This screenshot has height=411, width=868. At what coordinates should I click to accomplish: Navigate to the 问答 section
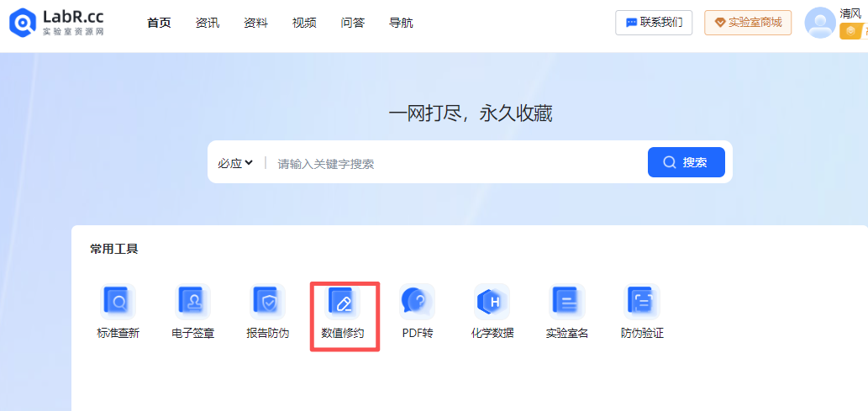point(353,23)
